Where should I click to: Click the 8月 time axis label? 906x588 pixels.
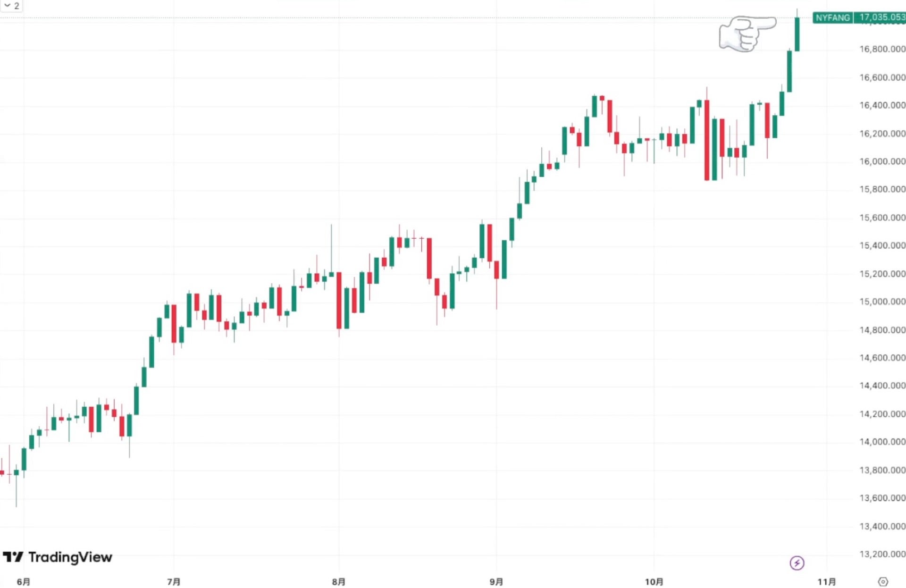[338, 582]
